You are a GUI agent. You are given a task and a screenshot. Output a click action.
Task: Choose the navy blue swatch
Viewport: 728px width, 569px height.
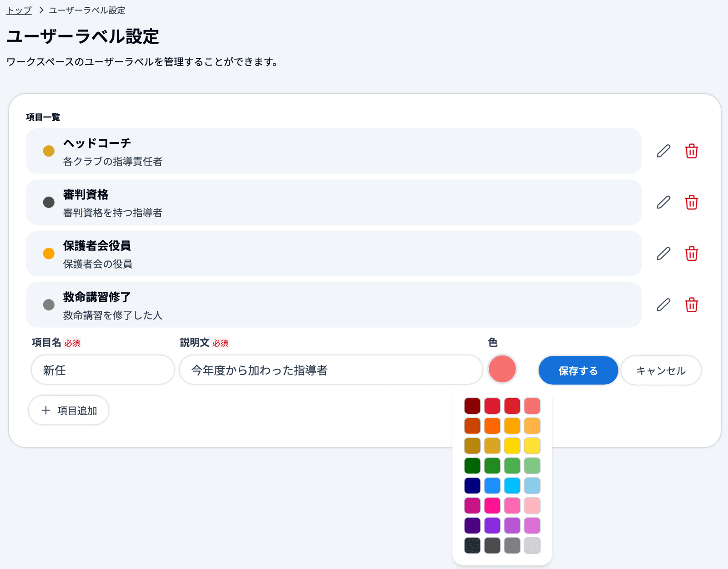pyautogui.click(x=472, y=486)
